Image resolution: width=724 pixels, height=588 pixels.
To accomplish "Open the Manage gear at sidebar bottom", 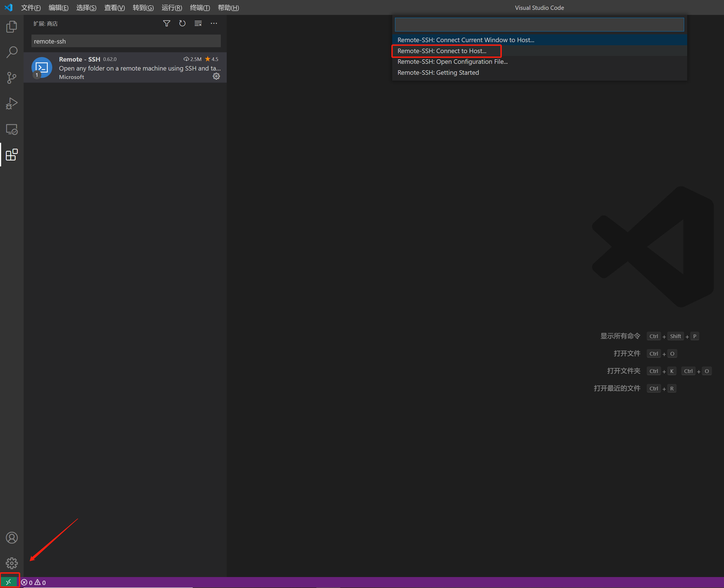I will [12, 563].
